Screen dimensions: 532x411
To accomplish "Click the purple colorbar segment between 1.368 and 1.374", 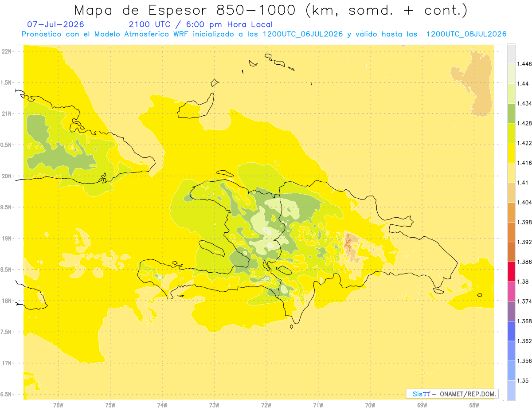I will point(511,311).
